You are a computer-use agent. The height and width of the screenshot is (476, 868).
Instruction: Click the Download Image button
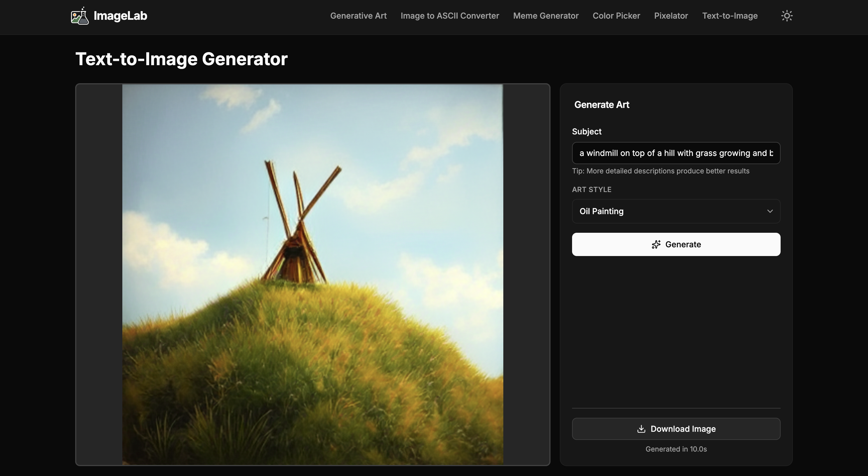pos(675,429)
